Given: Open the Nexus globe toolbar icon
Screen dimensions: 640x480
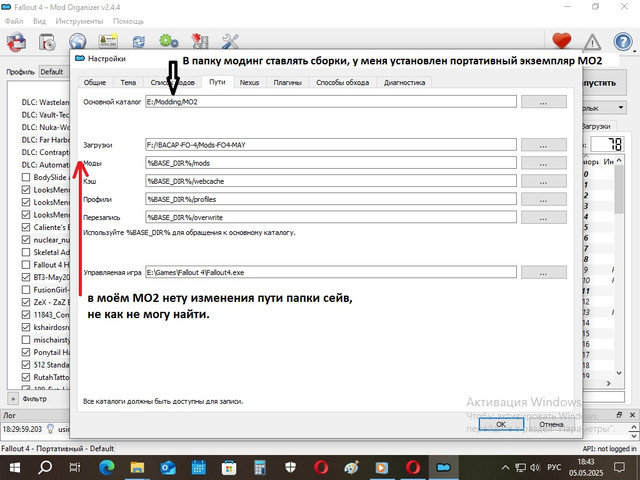Looking at the screenshot, I should coord(77,41).
